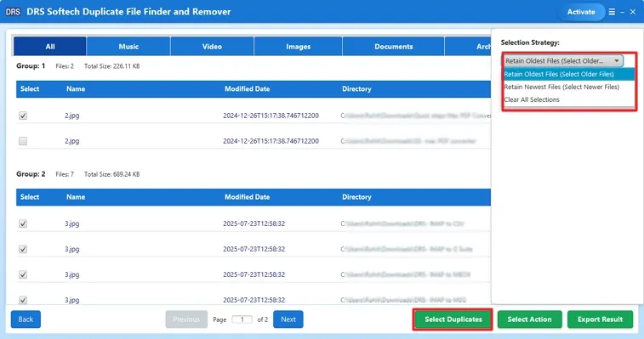
Task: Switch to the Documents tab
Action: click(x=394, y=47)
